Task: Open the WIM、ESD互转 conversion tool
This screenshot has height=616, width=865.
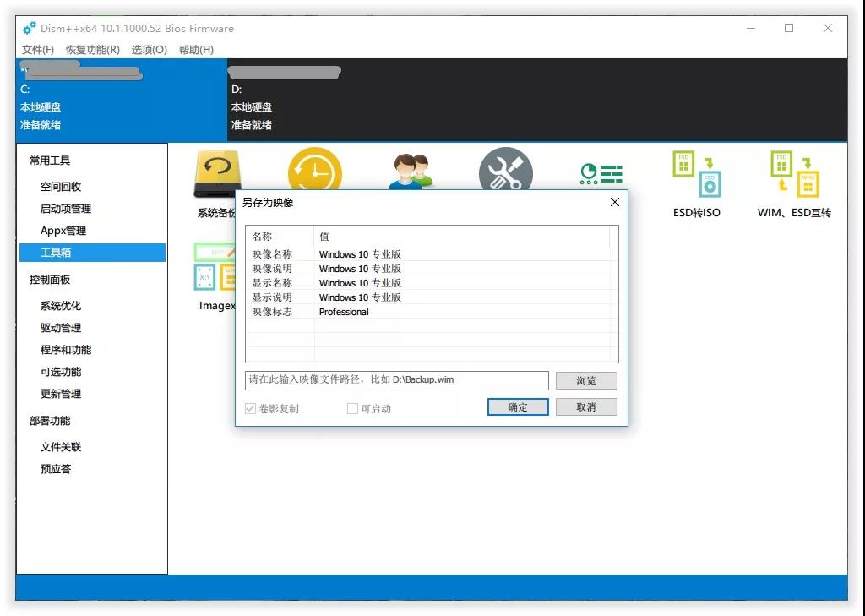Action: point(794,184)
